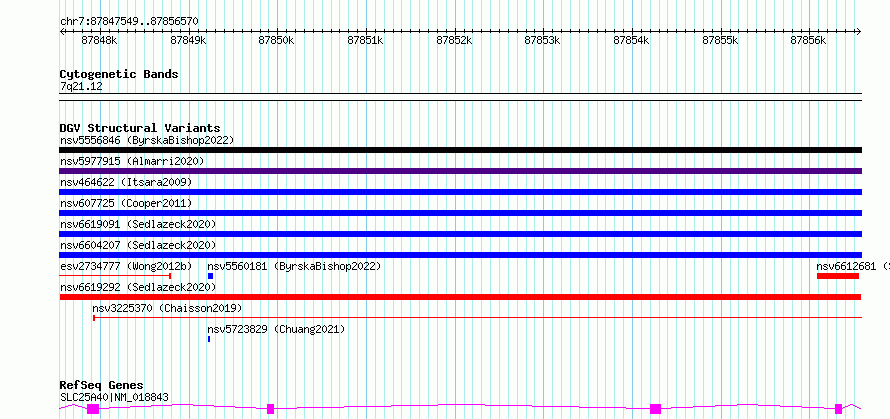
Task: Select the purple nsv5977915 variant bar
Action: (x=460, y=171)
